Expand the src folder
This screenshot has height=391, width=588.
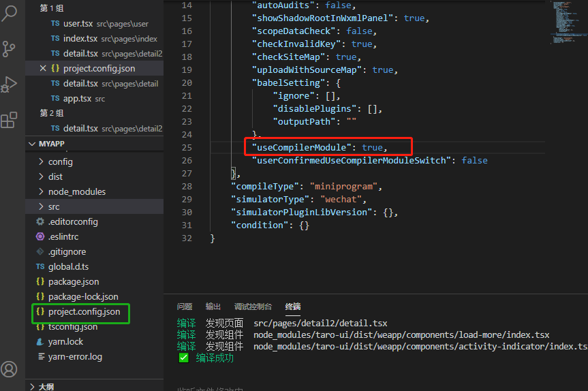tap(95, 206)
